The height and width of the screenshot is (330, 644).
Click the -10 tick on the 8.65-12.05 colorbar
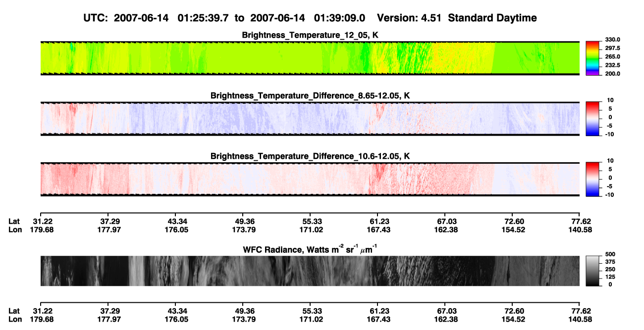click(x=609, y=134)
